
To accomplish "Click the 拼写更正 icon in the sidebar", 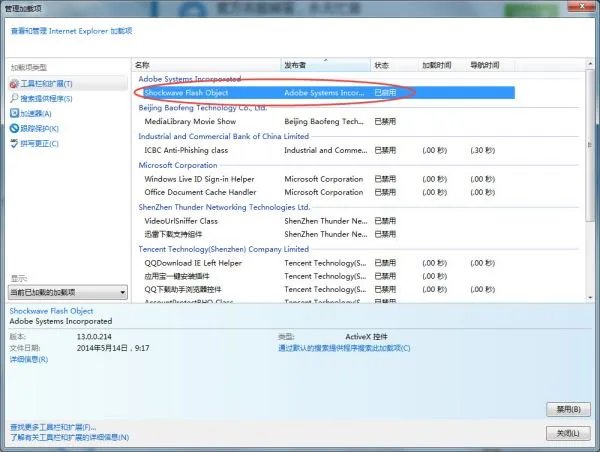I will [x=14, y=143].
